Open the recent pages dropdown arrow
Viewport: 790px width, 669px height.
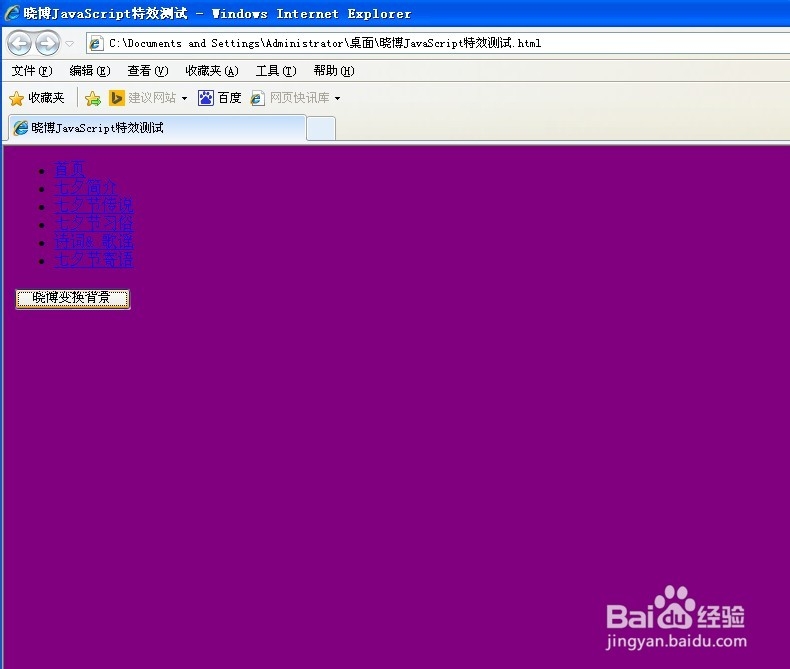70,44
